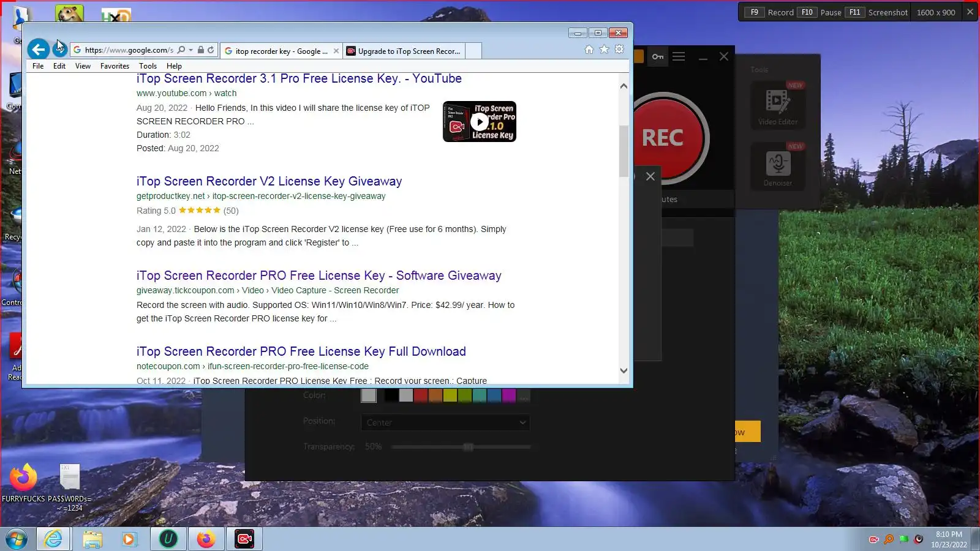Go back in Internet Explorer
This screenshot has height=551, width=980.
click(38, 49)
